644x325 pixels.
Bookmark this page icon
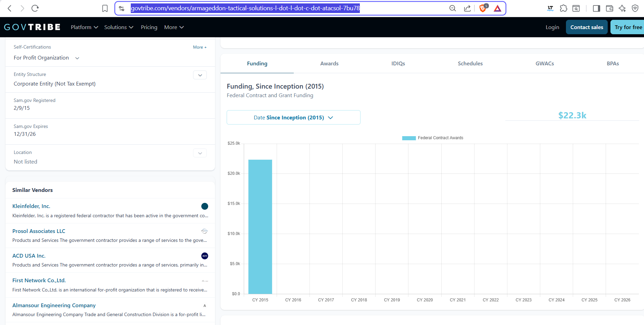(x=105, y=8)
